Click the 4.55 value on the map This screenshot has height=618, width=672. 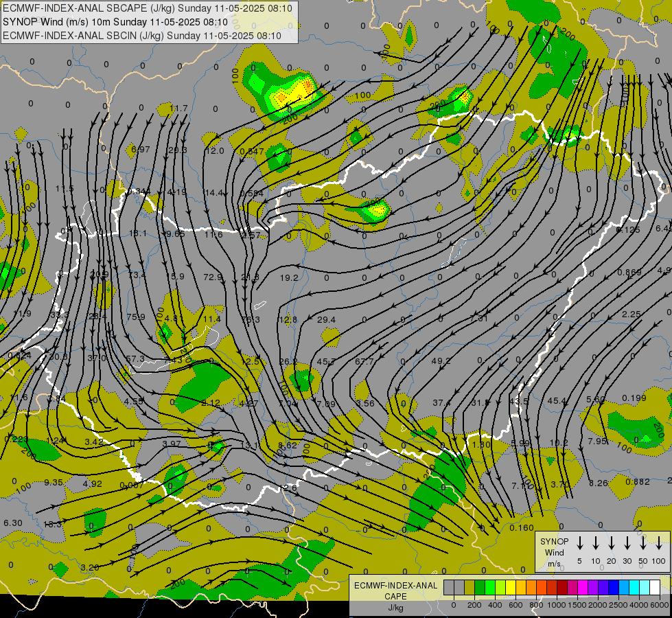click(133, 402)
